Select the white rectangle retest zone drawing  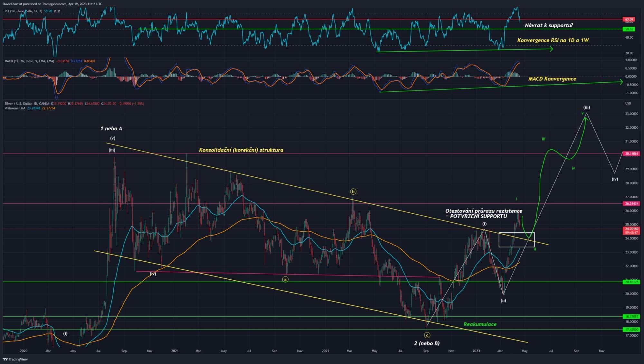pyautogui.click(x=516, y=239)
